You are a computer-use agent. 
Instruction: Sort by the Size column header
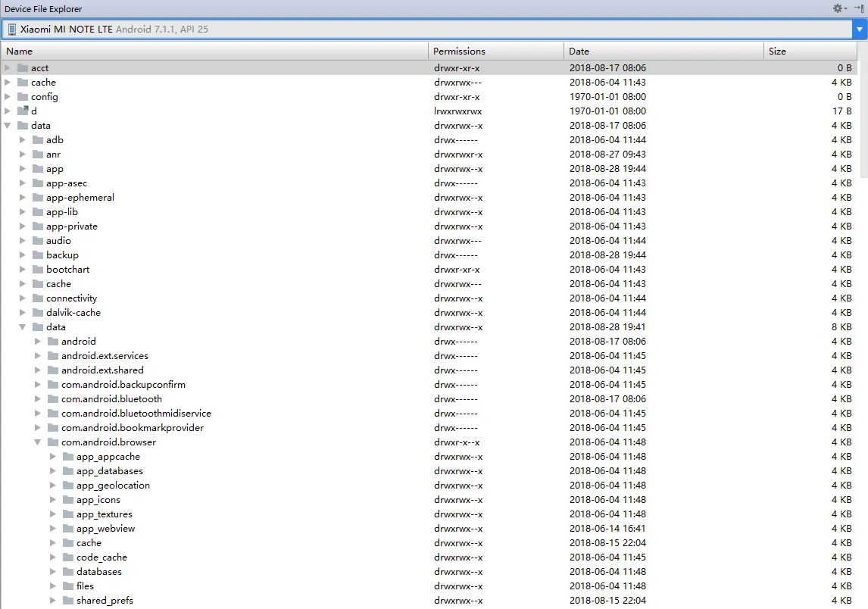(810, 51)
